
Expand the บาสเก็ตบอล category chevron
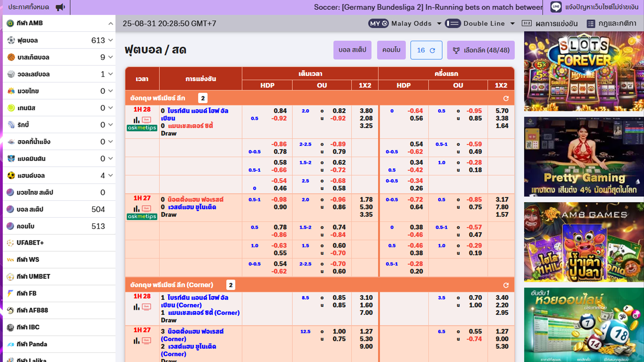[x=110, y=57]
